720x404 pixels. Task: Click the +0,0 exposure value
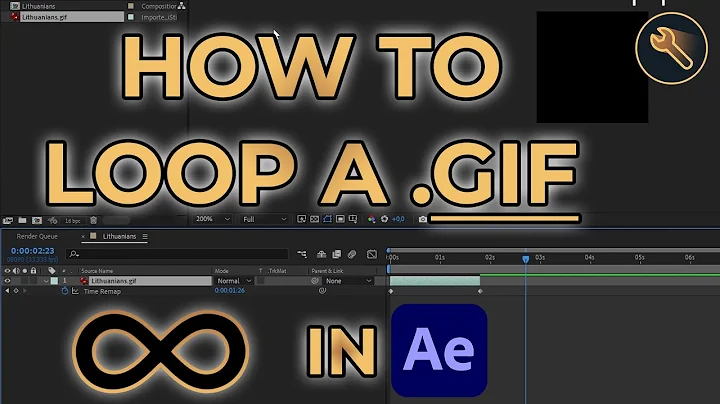tap(398, 219)
